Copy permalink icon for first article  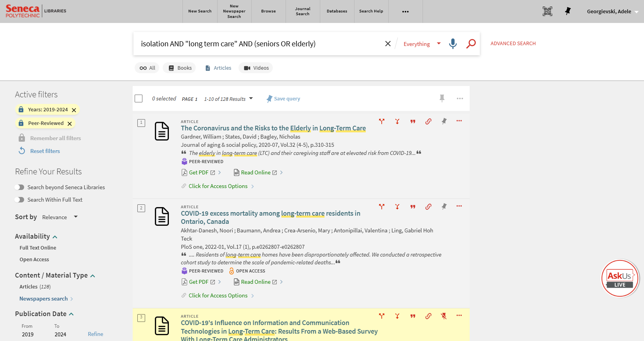428,121
